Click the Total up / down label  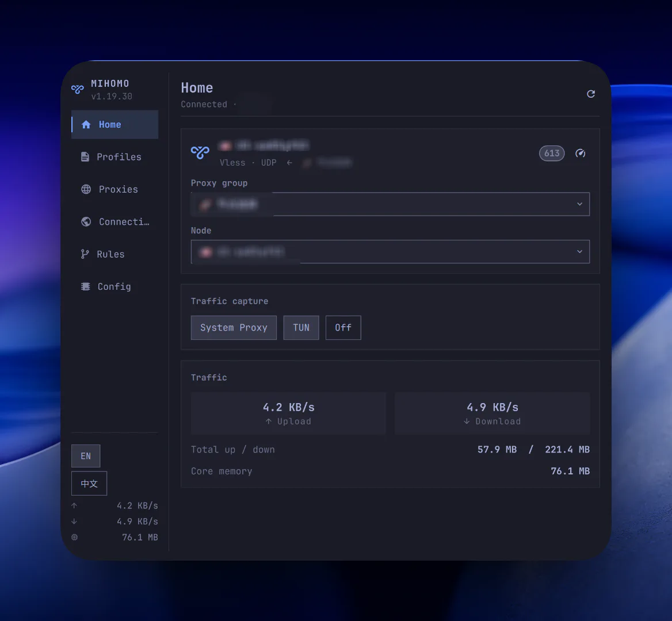(x=232, y=450)
